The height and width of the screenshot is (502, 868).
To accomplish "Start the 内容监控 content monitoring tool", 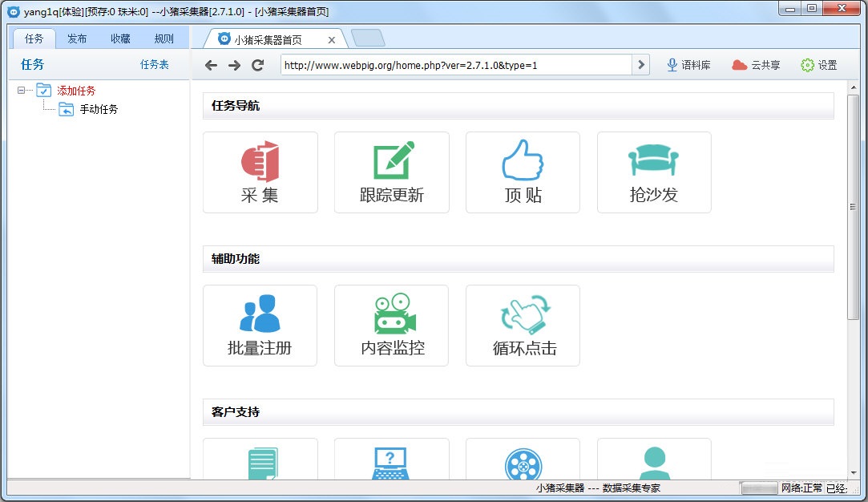I will coord(391,325).
